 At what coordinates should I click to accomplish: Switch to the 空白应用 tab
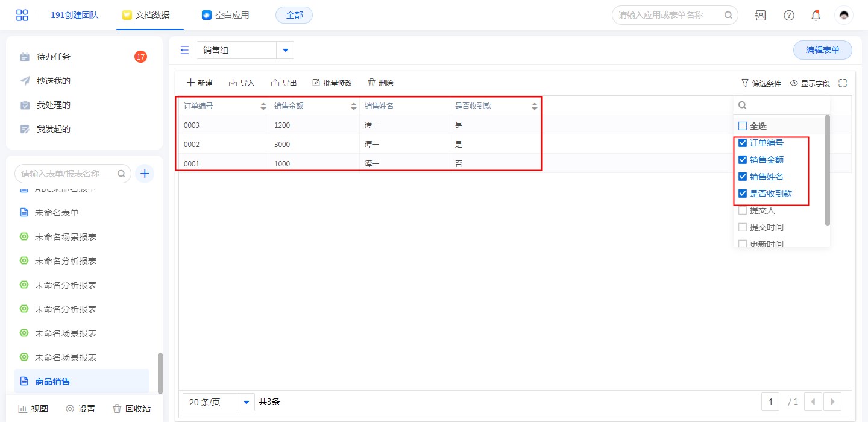(x=225, y=15)
